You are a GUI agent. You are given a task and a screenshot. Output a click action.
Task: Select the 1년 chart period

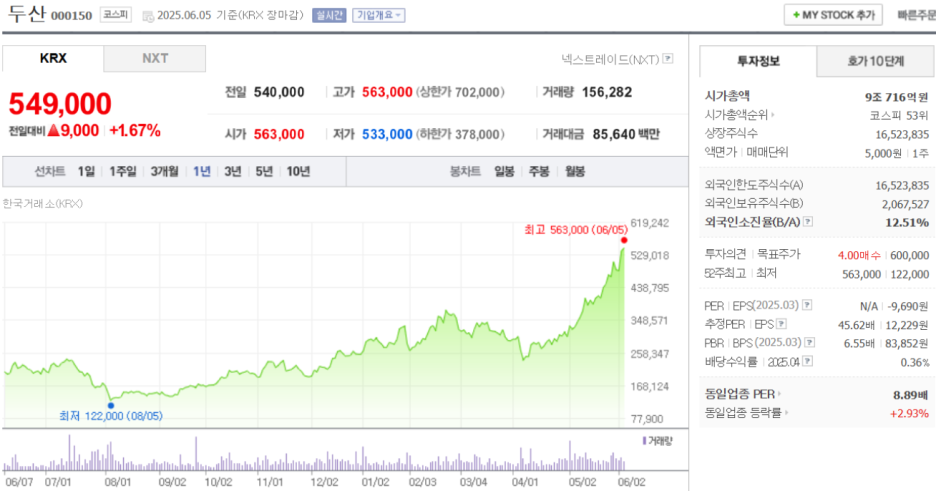click(x=202, y=172)
